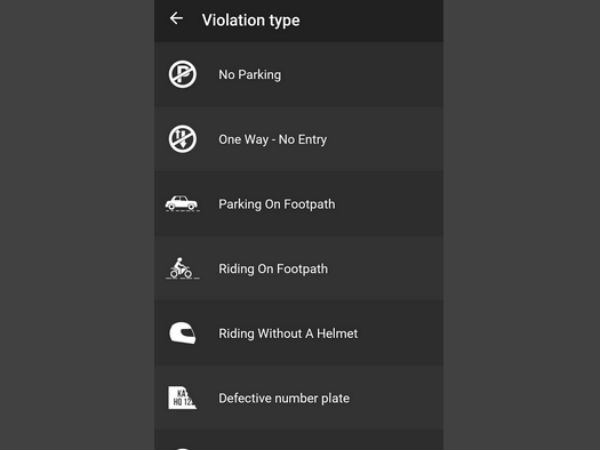Click the No Parking sign icon
600x450 pixels.
click(x=182, y=75)
